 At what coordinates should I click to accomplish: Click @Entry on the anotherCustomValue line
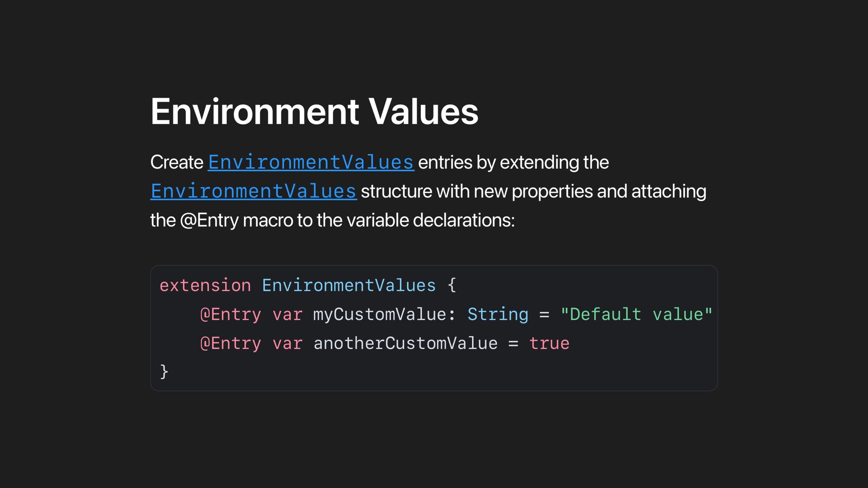click(231, 343)
